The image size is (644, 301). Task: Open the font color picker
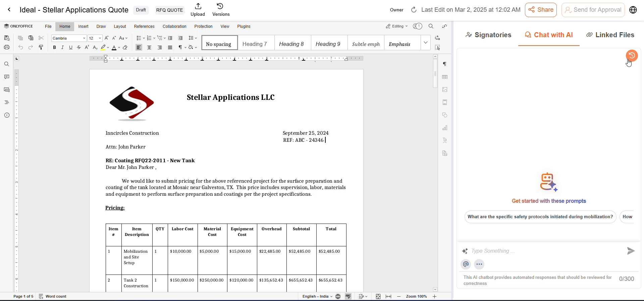[x=116, y=48]
